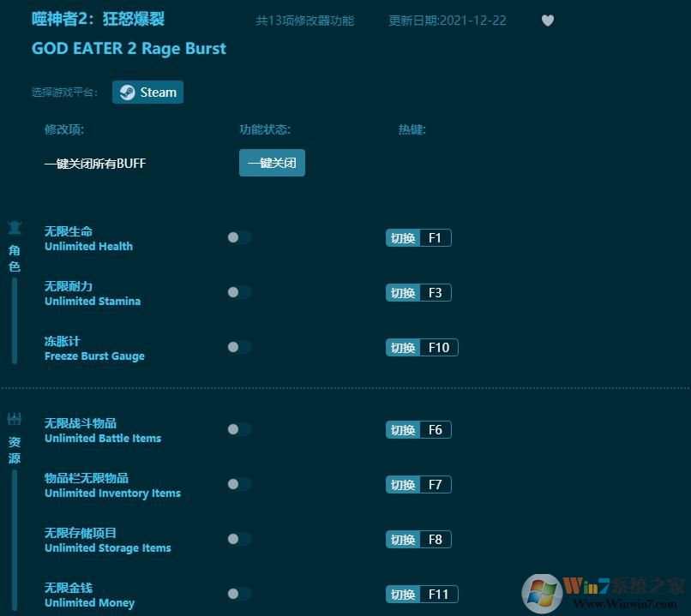Toggle Unlimited Money on
The image size is (691, 616).
pos(237,594)
